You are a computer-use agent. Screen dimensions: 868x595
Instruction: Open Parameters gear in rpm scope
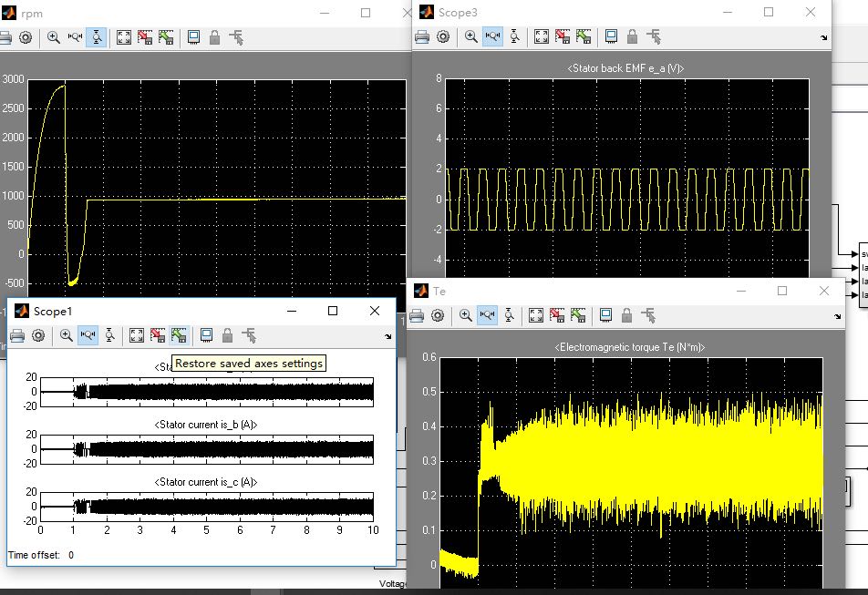26,37
